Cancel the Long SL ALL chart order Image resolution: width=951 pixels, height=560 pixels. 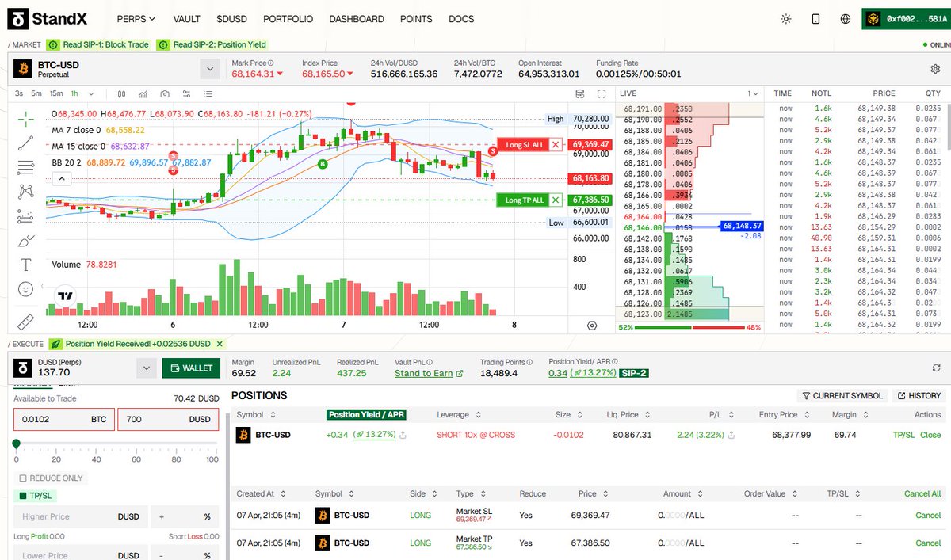[x=556, y=144]
